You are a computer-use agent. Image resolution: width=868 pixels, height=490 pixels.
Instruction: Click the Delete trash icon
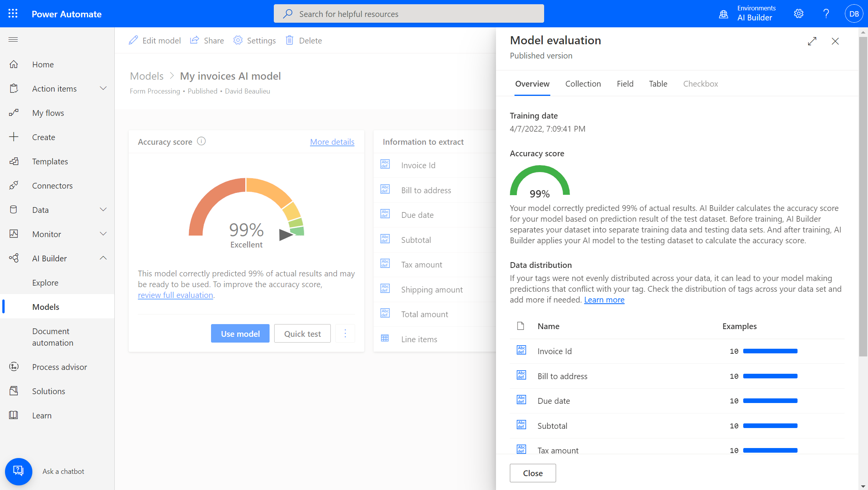pyautogui.click(x=290, y=40)
